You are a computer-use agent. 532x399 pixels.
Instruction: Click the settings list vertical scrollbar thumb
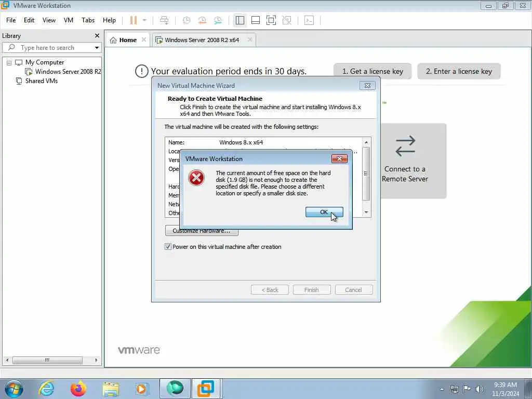366,174
